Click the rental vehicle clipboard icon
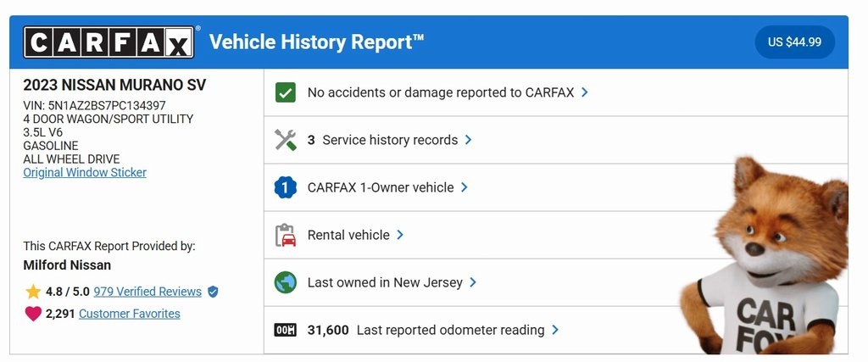The height and width of the screenshot is (362, 868). tap(286, 235)
